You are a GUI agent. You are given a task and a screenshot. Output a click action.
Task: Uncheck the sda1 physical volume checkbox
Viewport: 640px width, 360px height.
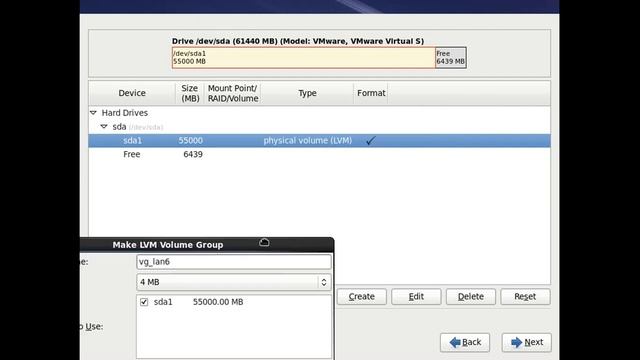144,302
